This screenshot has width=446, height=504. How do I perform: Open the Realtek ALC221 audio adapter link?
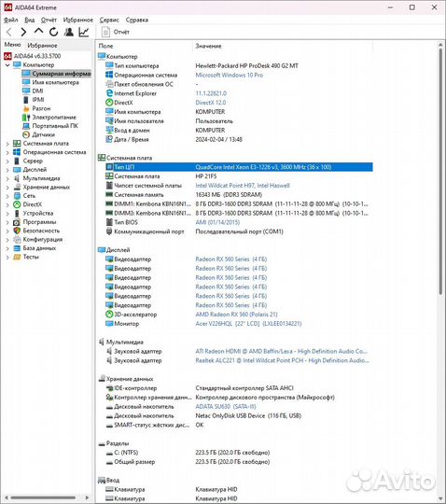[x=282, y=360]
